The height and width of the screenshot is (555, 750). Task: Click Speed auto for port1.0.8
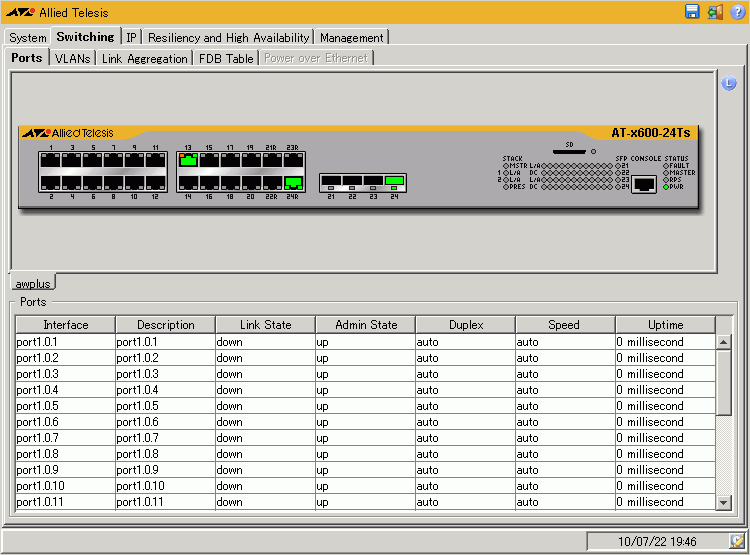point(565,454)
